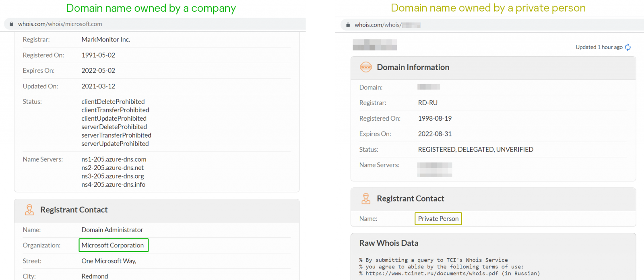Viewport: 644px width, 280px height.
Task: Select the 'REGISTERED, DELEGATED, UNVERIFIED' status
Action: coord(476,150)
